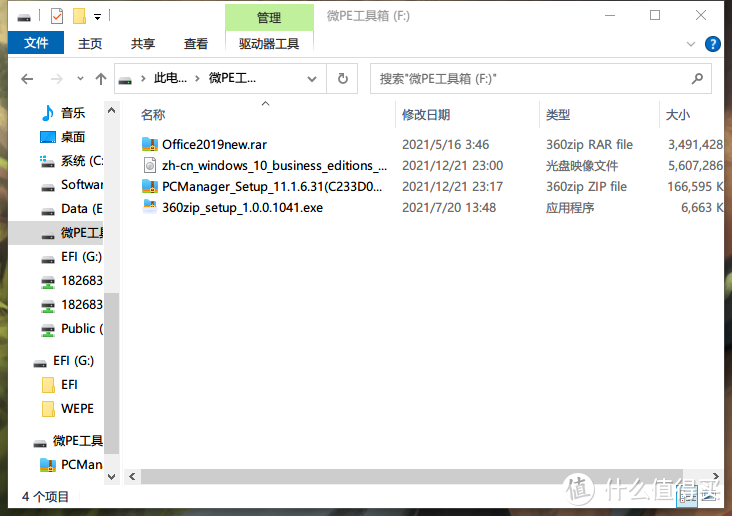732x516 pixels.
Task: Open the Public network drive in sidebar
Action: (82, 328)
